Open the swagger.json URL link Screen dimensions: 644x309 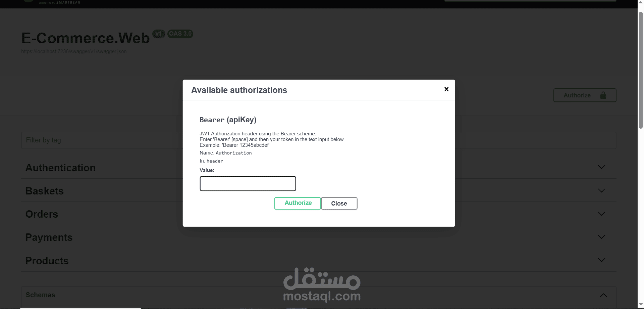[x=74, y=51]
